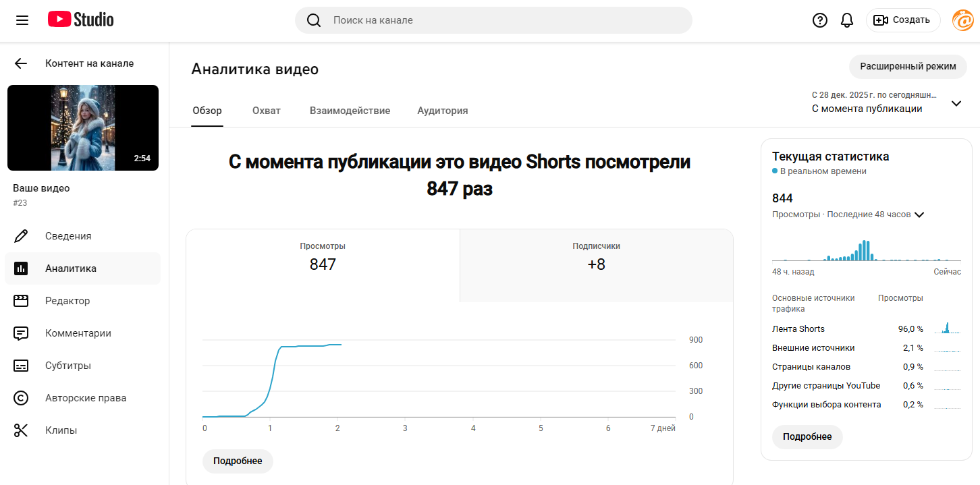Expand the Последние 48 часов views dropdown
Viewport: 980px width, 485px height.
[x=919, y=215]
